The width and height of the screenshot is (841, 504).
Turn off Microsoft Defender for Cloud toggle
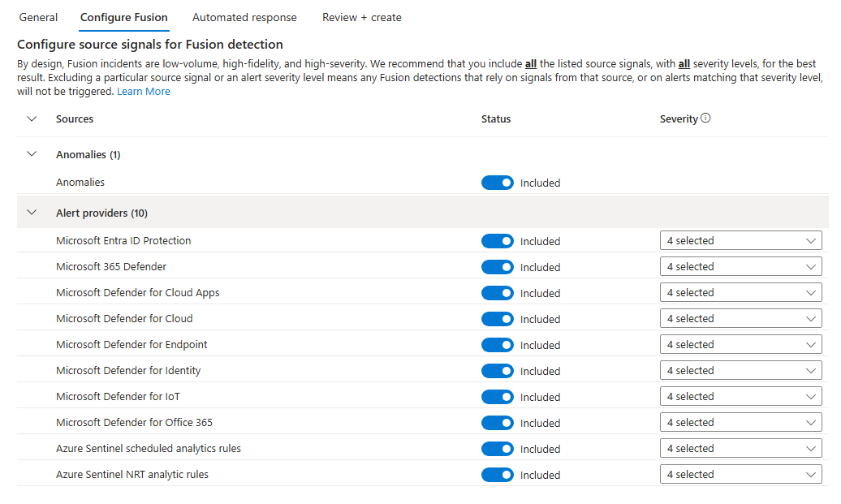coord(497,319)
